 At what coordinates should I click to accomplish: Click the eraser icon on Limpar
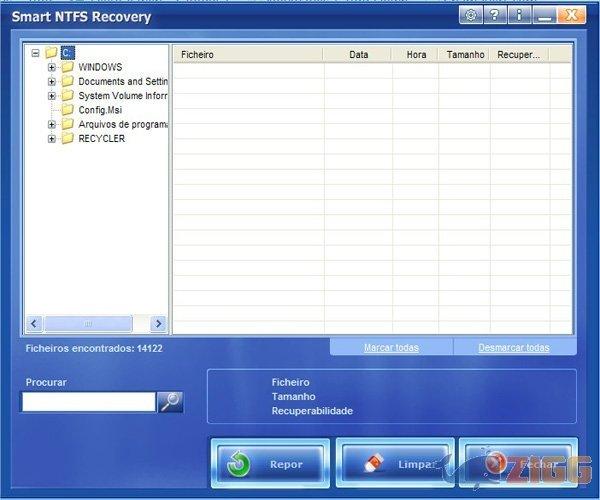pyautogui.click(x=375, y=463)
